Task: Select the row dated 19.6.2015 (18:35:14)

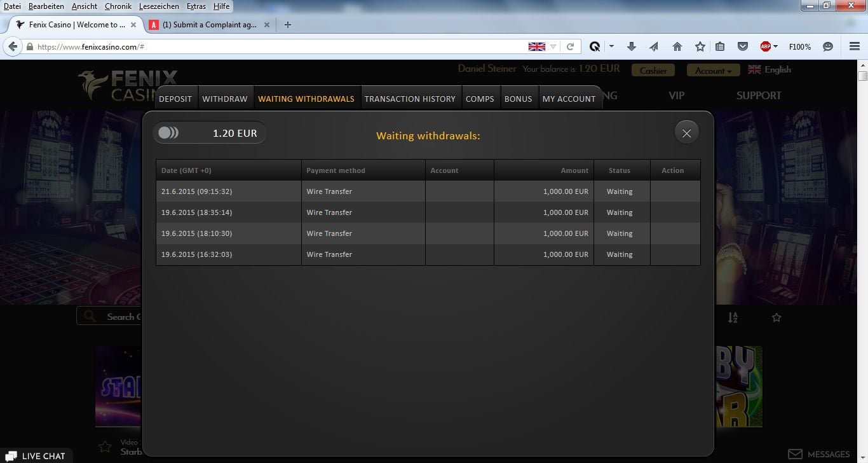Action: click(428, 212)
